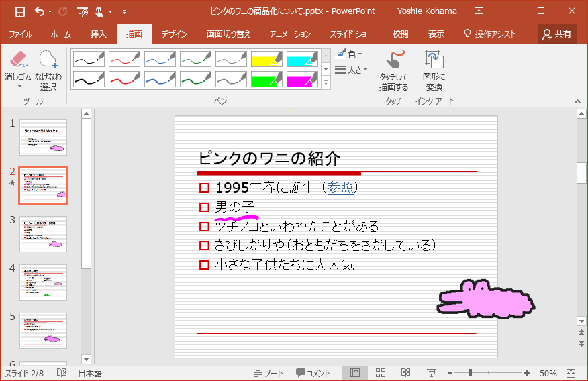Click the zoom out minus button
Screen dimensions: 588x381
click(x=450, y=373)
